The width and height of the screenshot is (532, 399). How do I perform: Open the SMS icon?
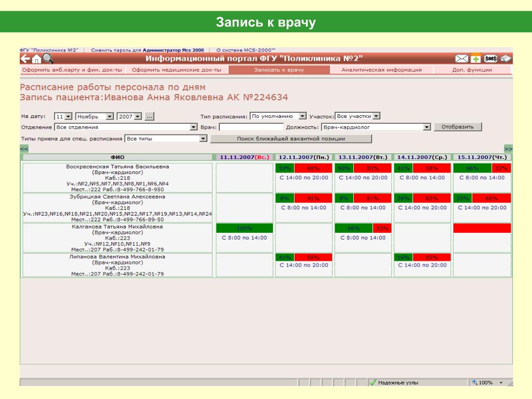click(x=490, y=59)
